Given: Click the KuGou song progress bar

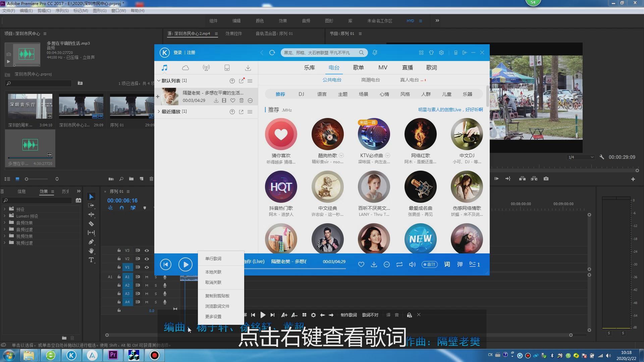Looking at the screenshot, I should pyautogui.click(x=295, y=268).
